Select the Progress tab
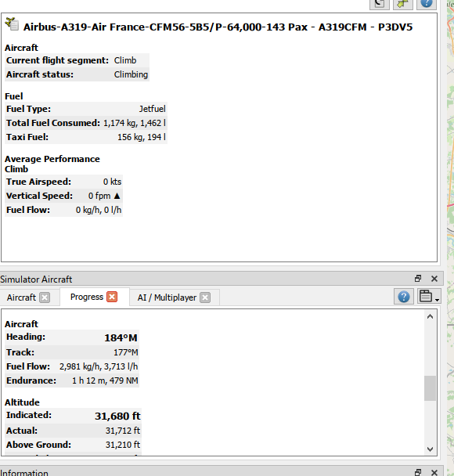The height and width of the screenshot is (476, 454). [x=86, y=297]
